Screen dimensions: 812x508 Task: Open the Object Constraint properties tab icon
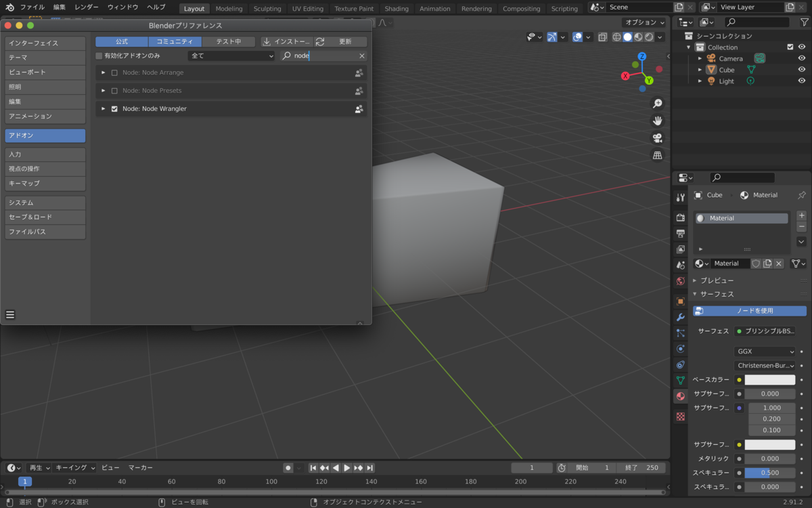click(x=681, y=365)
